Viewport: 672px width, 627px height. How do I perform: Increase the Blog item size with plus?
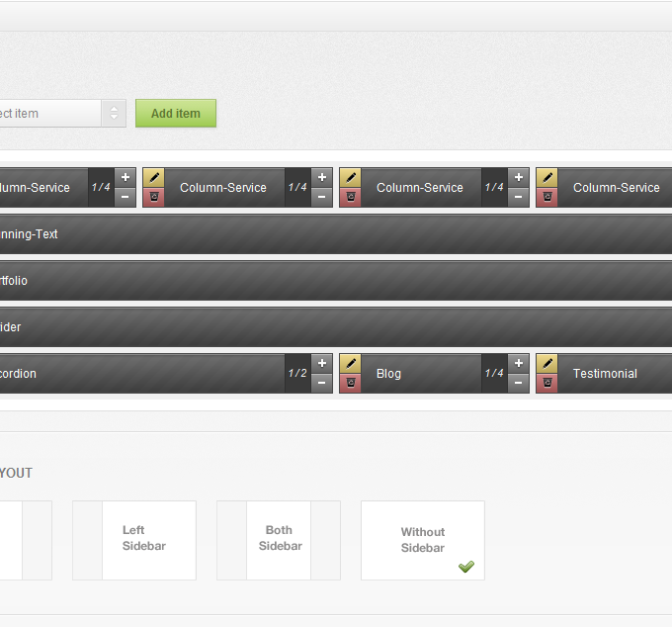point(519,364)
